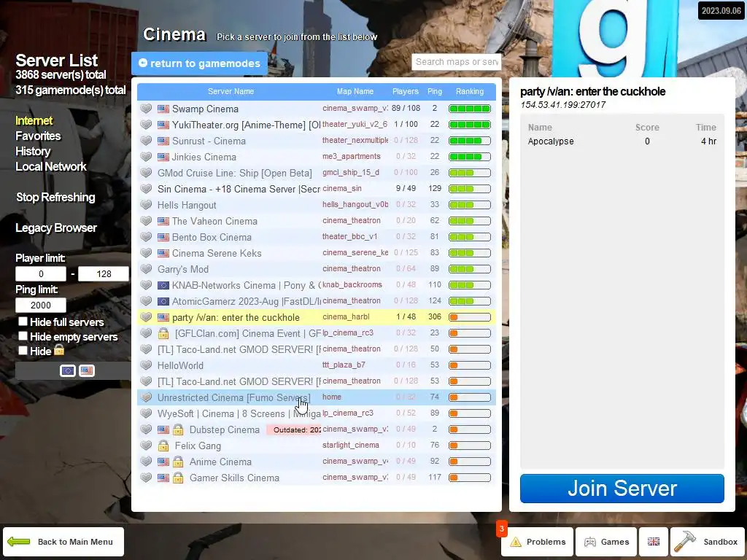
Task: Filter by European Union flag region
Action: click(68, 370)
